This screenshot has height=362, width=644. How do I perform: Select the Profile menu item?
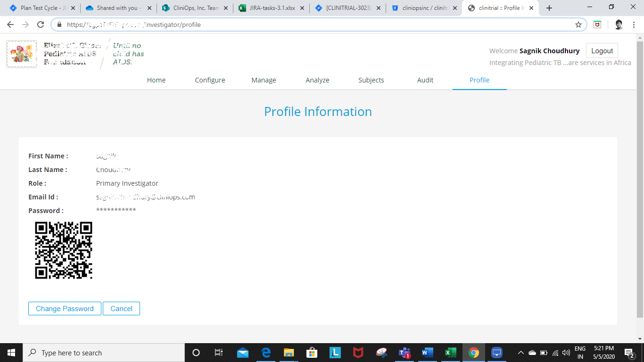[479, 80]
